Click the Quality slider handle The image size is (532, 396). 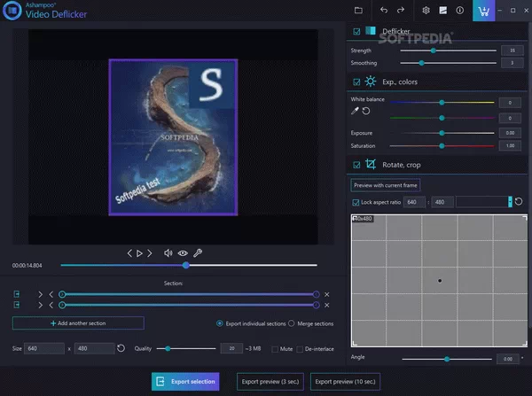point(168,348)
